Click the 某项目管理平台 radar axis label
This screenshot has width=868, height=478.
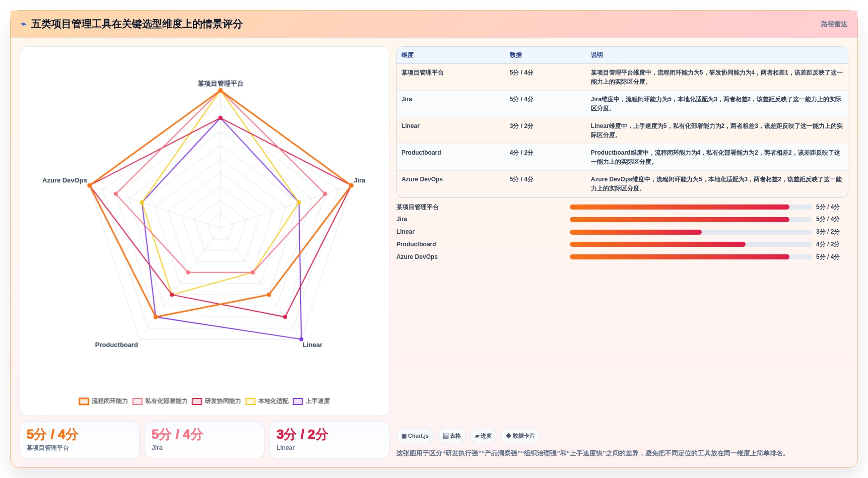[x=220, y=84]
